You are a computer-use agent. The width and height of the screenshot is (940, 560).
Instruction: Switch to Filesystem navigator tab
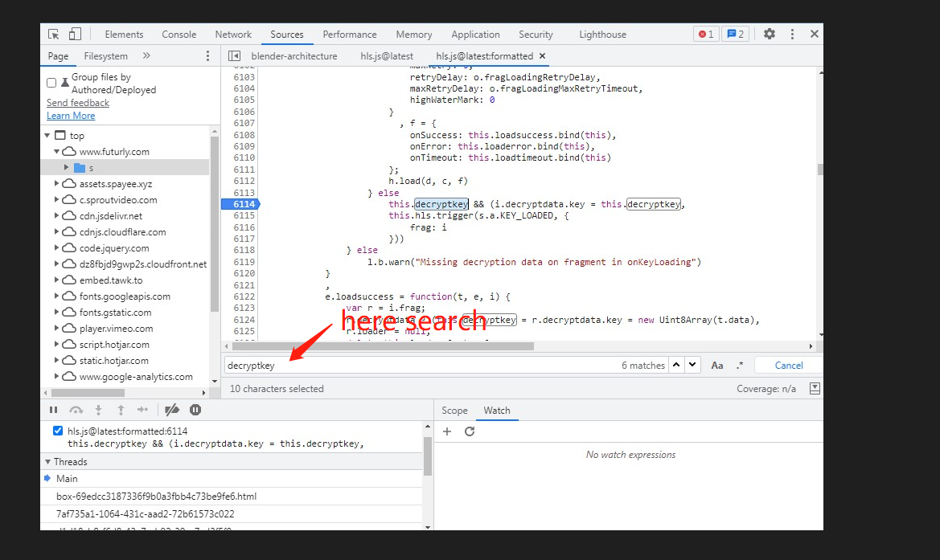(105, 55)
